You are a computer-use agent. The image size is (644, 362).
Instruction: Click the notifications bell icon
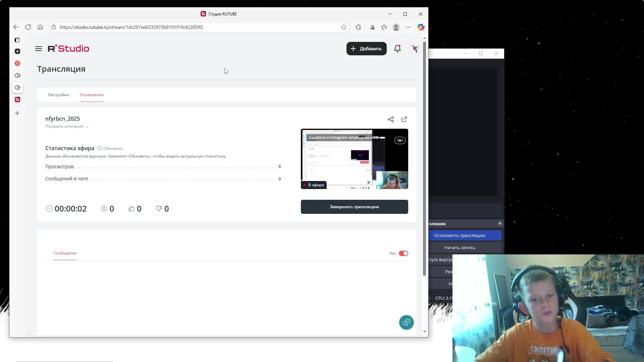click(x=397, y=49)
